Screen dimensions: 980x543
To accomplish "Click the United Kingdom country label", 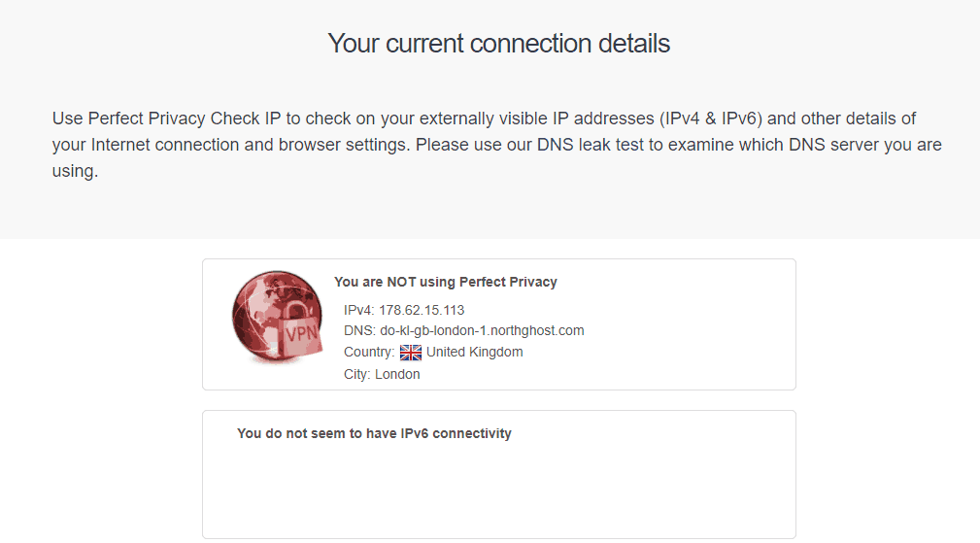I will 474,352.
